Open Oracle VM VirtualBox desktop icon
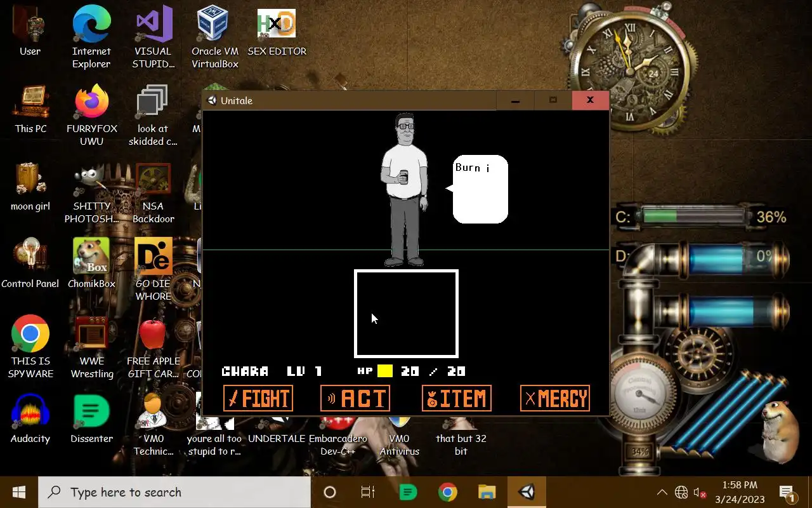 [x=215, y=37]
